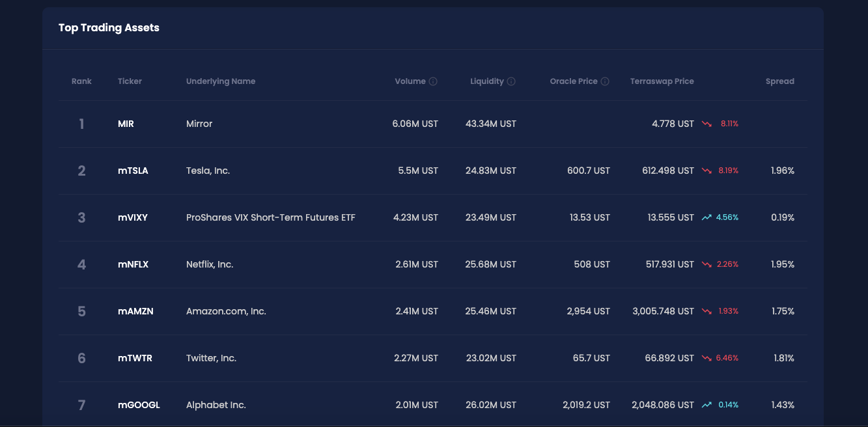Open the mVIXY ticker
This screenshot has height=427, width=868.
point(133,217)
